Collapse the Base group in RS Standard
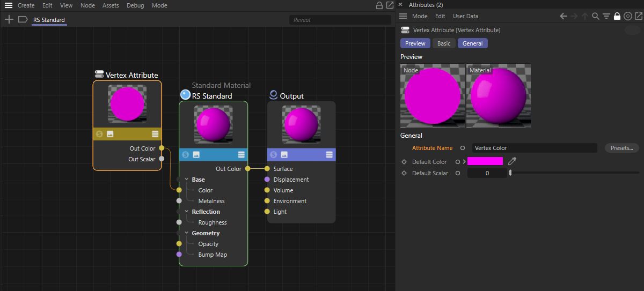 coord(186,180)
